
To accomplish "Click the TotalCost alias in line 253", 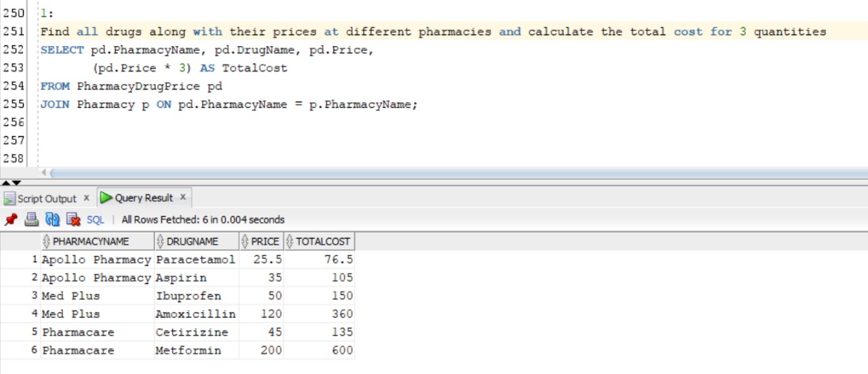I will click(x=254, y=68).
